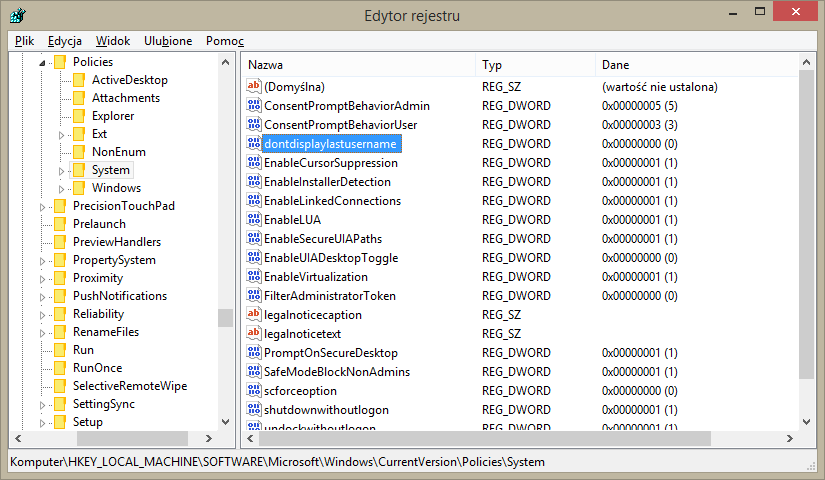Click the DWORD icon beside EnableCursorSuppression
The image size is (825, 480).
[254, 162]
